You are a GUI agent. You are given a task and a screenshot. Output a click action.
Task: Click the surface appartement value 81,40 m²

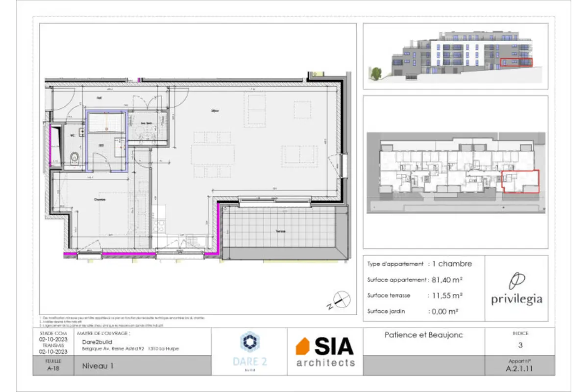coord(448,280)
